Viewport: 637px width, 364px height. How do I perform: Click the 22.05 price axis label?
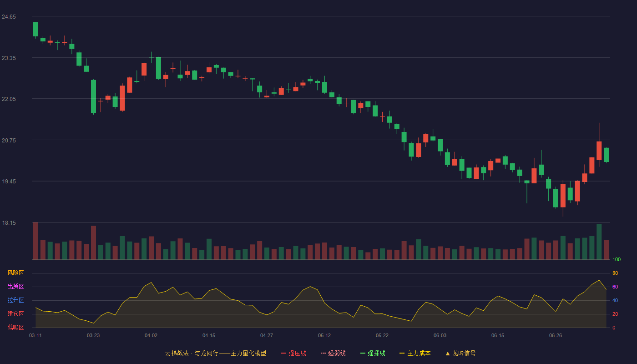[x=9, y=99]
